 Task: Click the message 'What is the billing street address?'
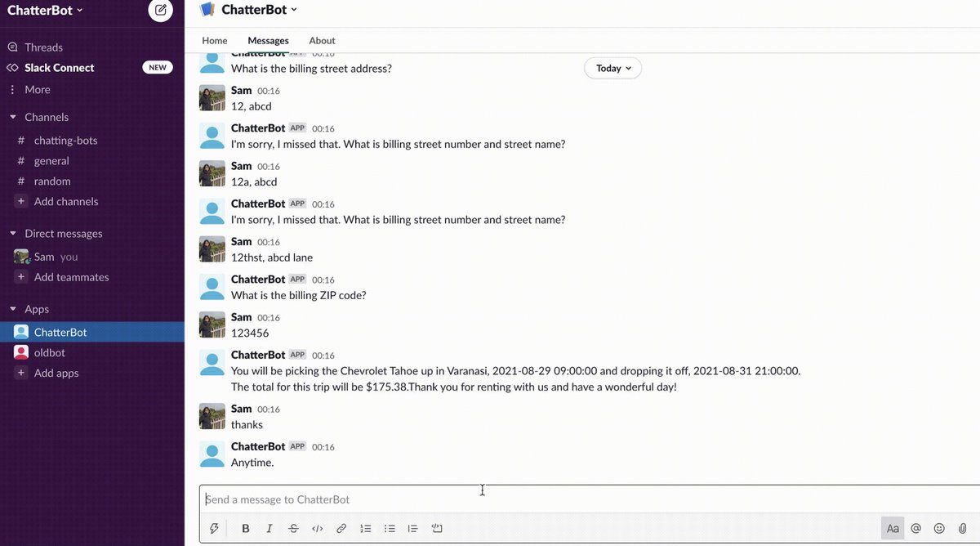coord(311,69)
